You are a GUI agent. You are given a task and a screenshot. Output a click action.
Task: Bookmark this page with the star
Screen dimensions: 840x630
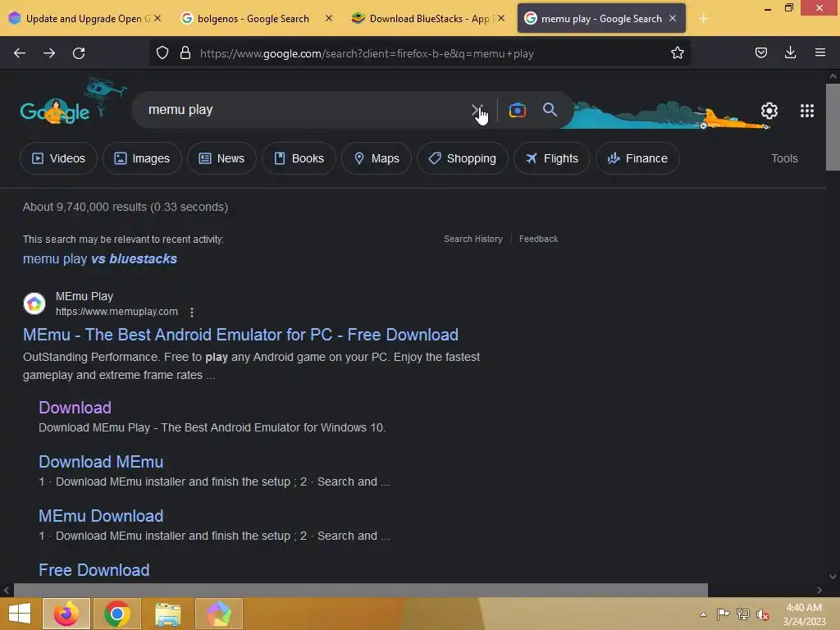(x=677, y=52)
